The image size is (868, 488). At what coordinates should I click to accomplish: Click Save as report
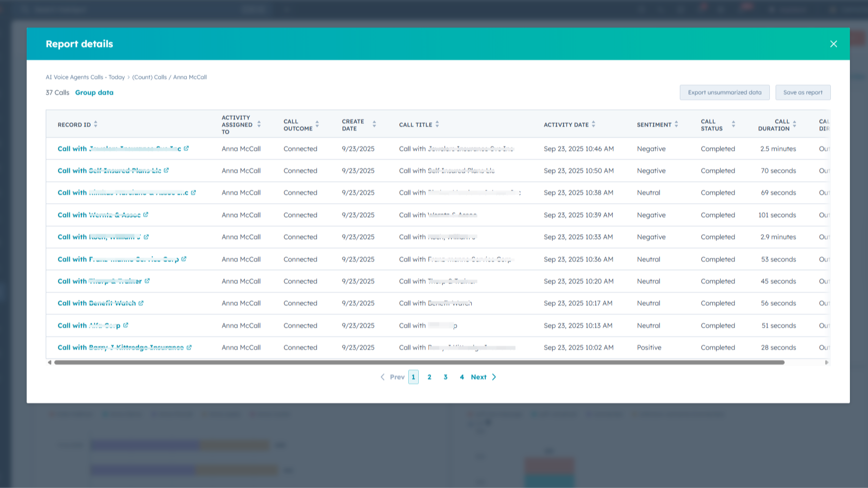click(x=803, y=92)
